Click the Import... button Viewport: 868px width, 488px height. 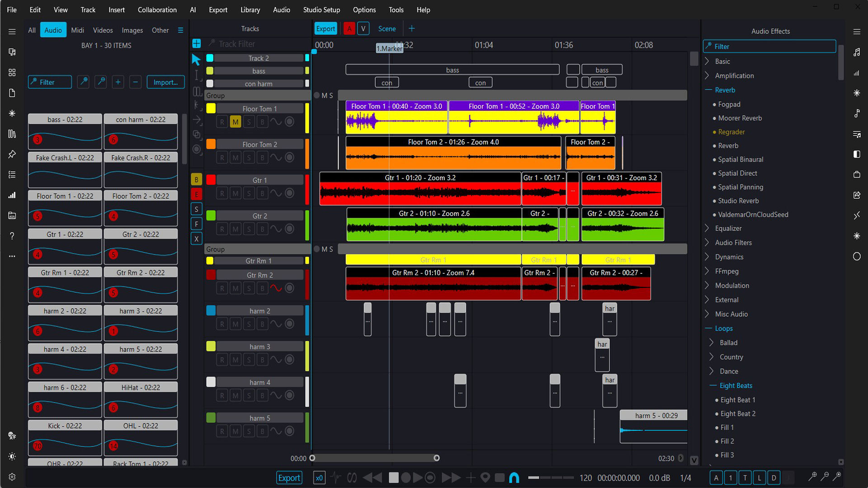(165, 82)
